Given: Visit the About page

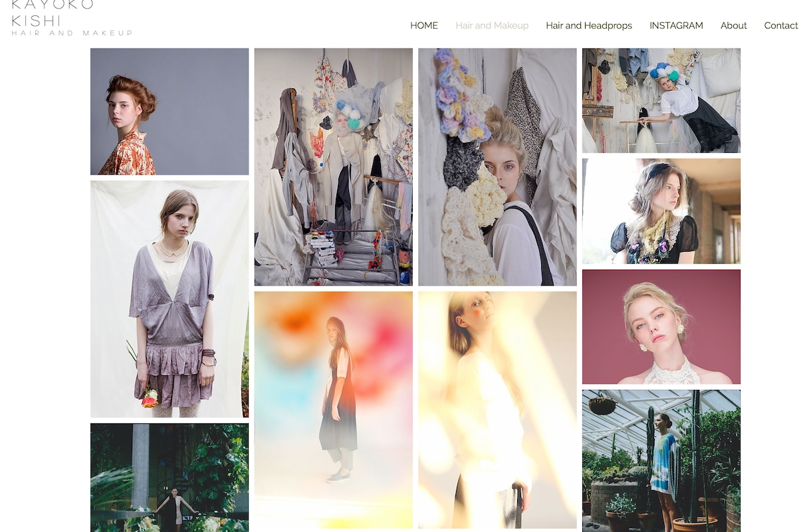Looking at the screenshot, I should 734,25.
